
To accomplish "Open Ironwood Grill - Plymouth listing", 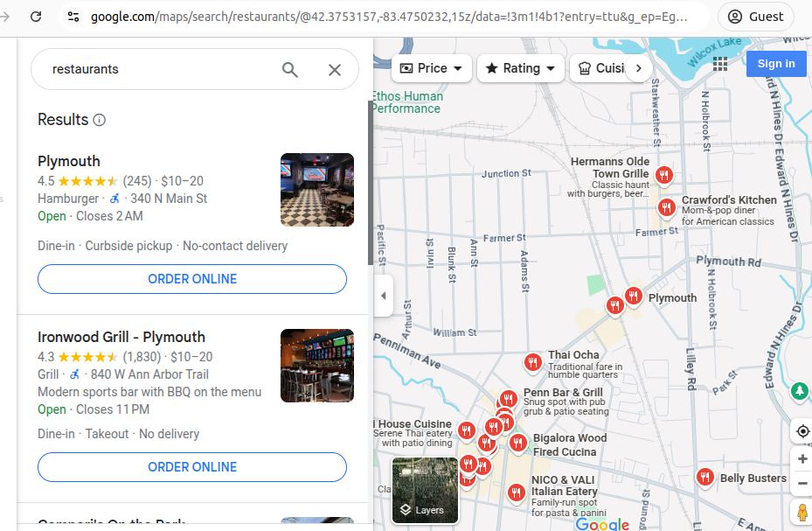I will pos(121,337).
